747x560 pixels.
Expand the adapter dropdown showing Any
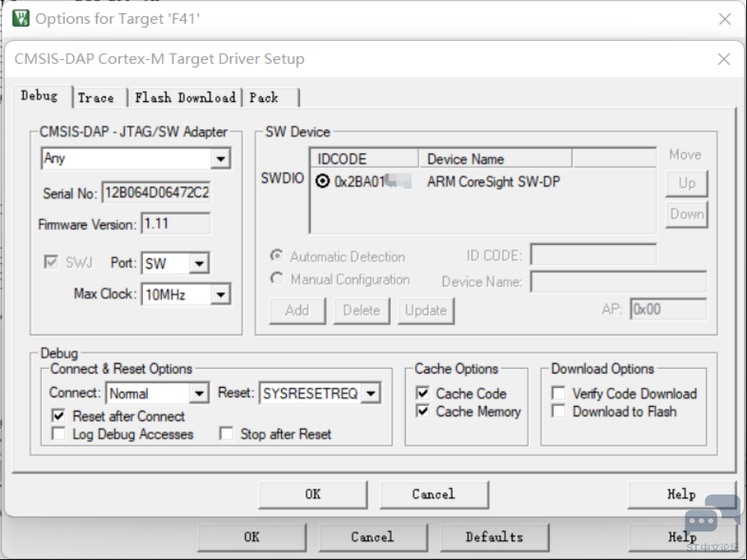click(220, 158)
